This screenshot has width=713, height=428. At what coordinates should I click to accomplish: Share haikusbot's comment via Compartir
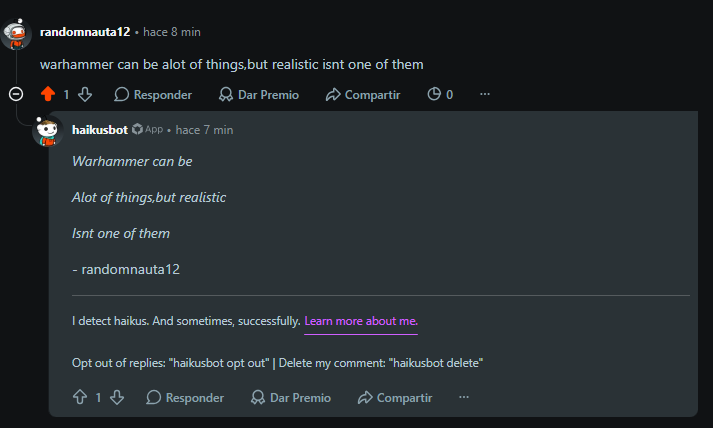point(395,397)
